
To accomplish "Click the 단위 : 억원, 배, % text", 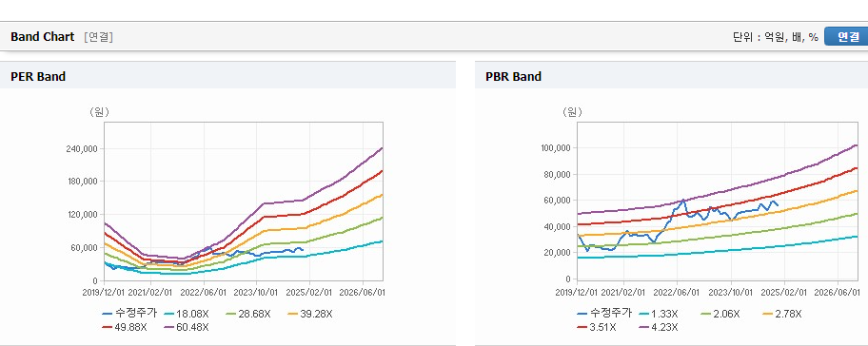I will (775, 37).
